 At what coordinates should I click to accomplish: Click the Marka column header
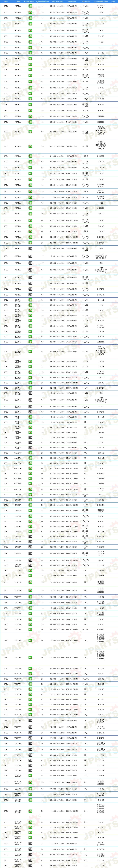click(x=6, y=2)
